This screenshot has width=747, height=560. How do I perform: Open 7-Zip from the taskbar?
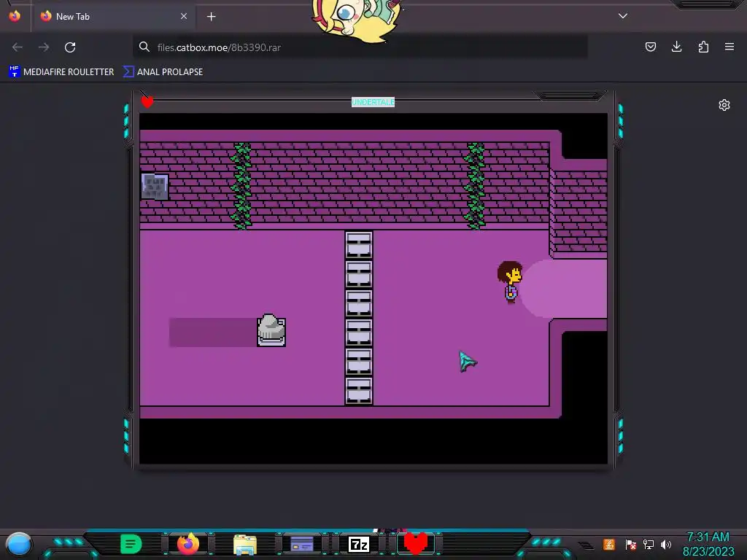tap(359, 544)
